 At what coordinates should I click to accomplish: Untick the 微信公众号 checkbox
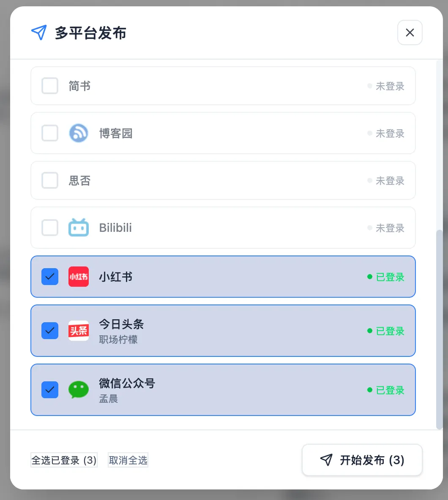(50, 390)
